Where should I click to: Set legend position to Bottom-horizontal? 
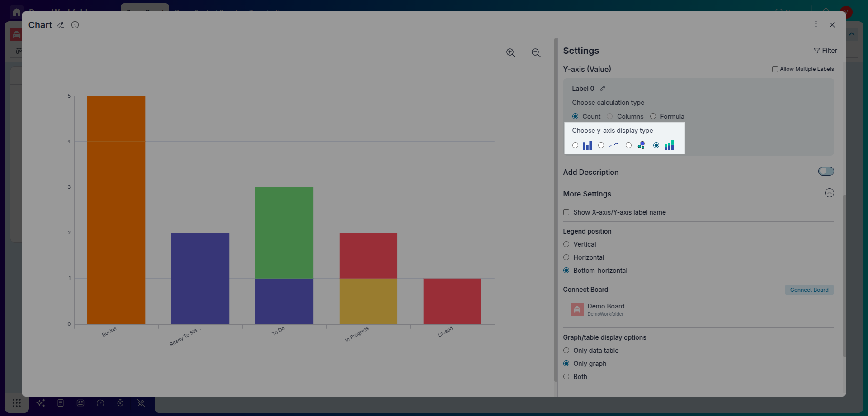point(566,271)
